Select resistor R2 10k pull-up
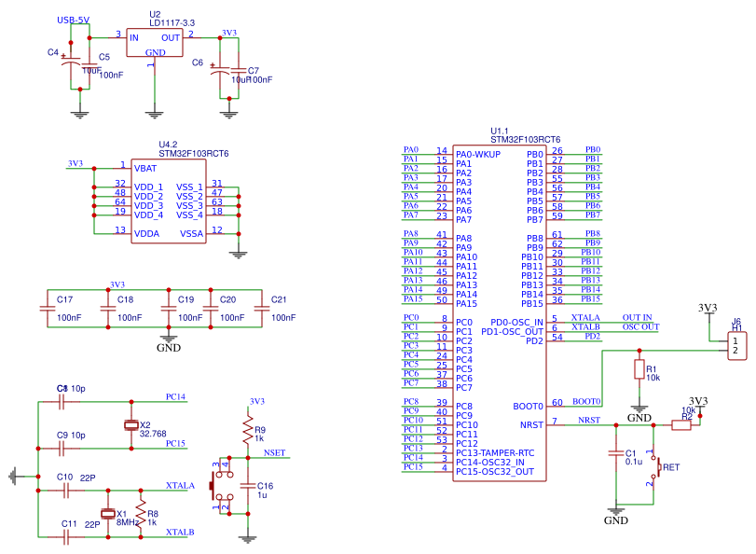This screenshot has width=756, height=554. point(680,424)
